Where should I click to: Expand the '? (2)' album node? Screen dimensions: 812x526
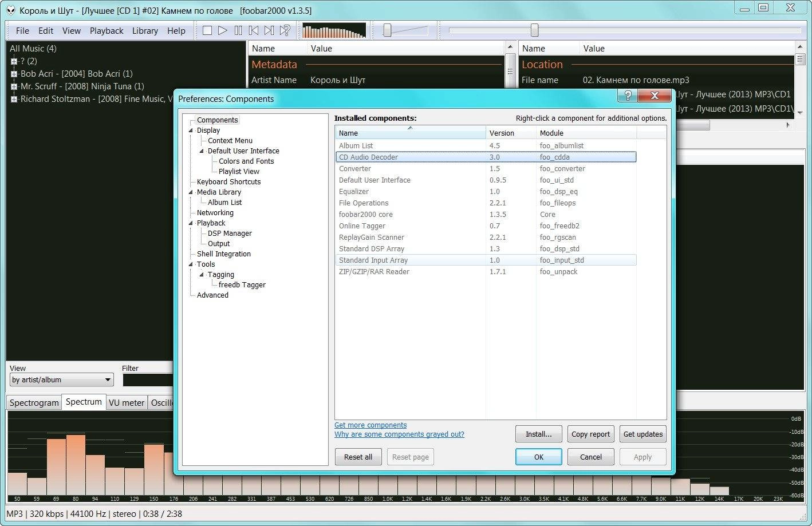pos(14,61)
